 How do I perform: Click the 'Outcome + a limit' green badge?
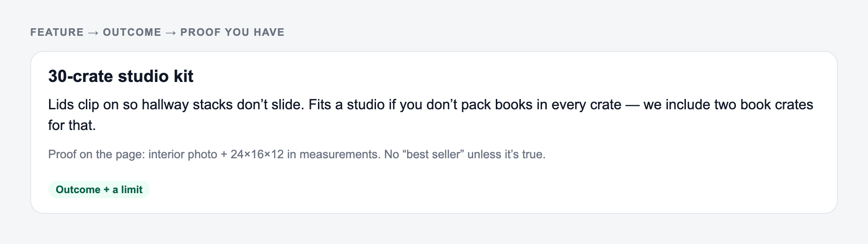tap(99, 189)
